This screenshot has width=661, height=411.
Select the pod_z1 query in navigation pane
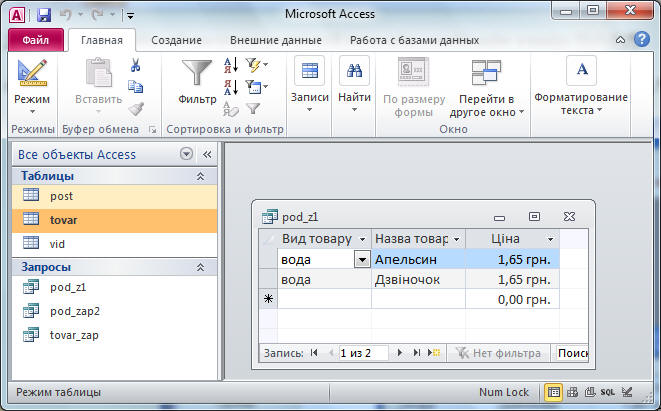[x=114, y=287]
